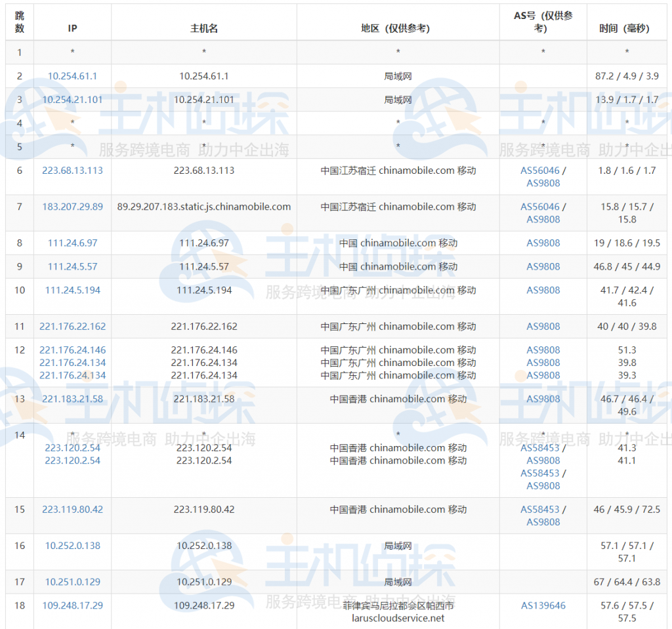Image resolution: width=672 pixels, height=629 pixels.
Task: Open AS56046 link in hop 6 row
Action: (x=540, y=171)
